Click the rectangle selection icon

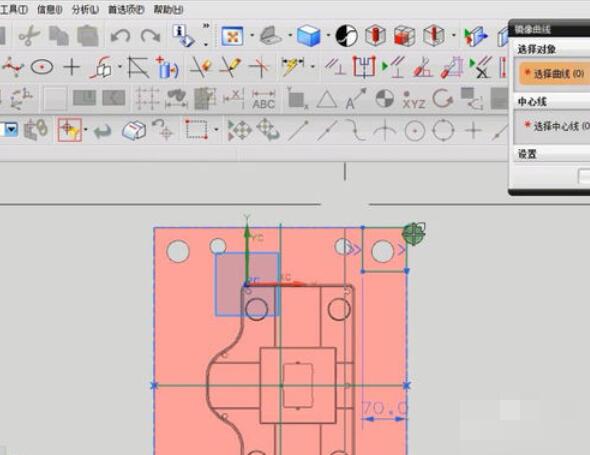coord(196,130)
